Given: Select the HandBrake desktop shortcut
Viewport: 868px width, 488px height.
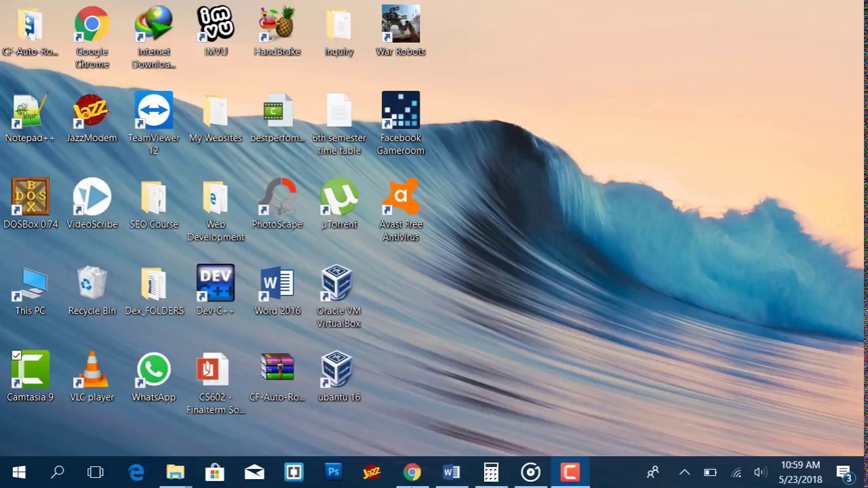Looking at the screenshot, I should tap(277, 32).
